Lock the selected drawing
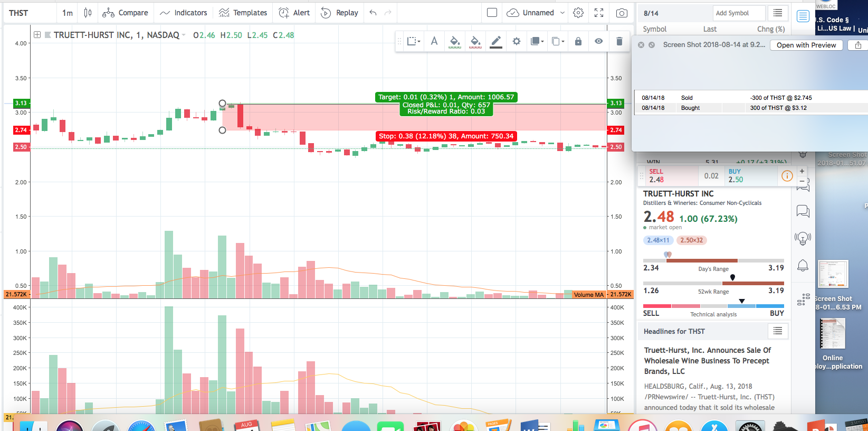This screenshot has width=868, height=431. [x=578, y=41]
